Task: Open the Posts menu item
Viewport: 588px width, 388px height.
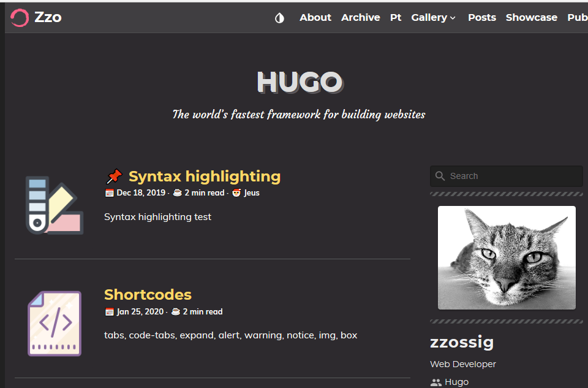Action: [481, 18]
